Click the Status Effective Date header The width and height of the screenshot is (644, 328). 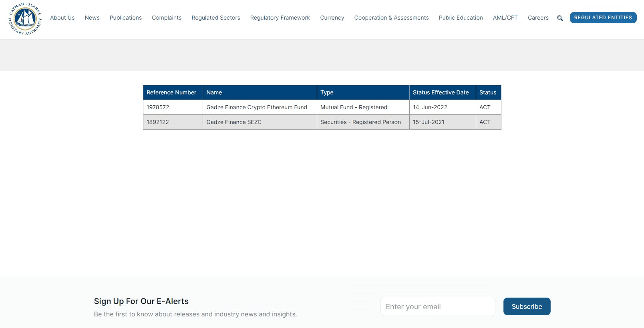pos(441,92)
